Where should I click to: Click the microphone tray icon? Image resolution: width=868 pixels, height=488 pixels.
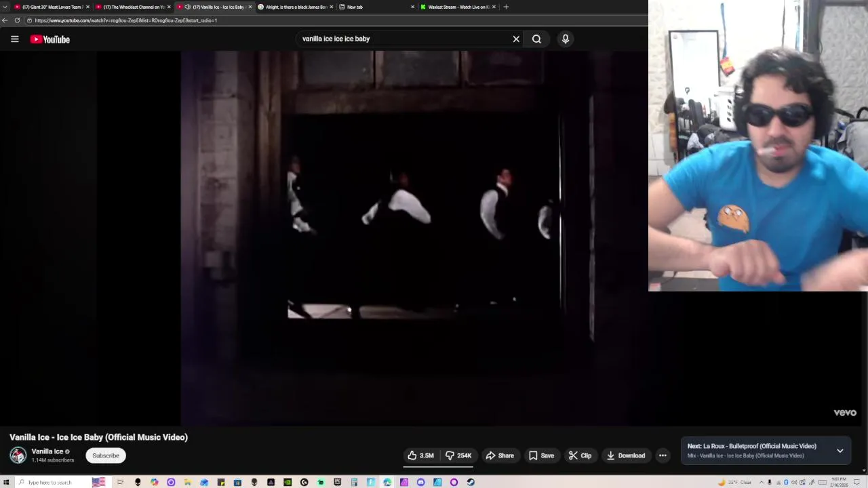pos(770,483)
